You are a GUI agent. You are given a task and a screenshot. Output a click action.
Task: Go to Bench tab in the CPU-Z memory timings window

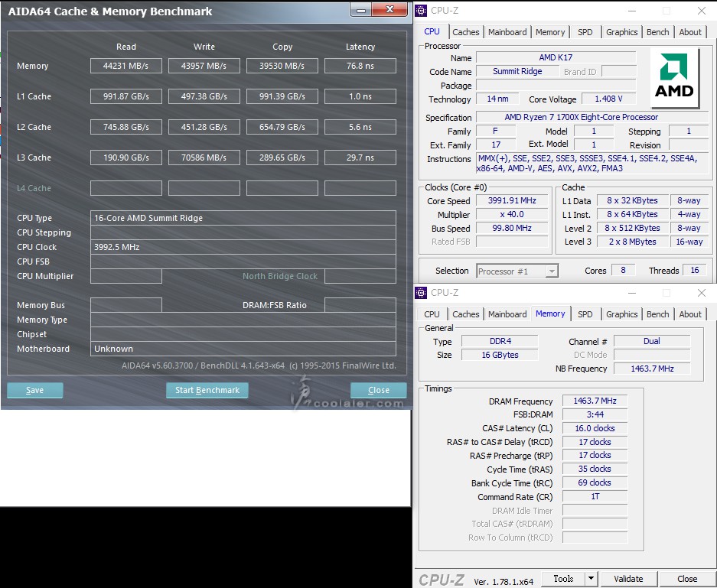point(657,314)
